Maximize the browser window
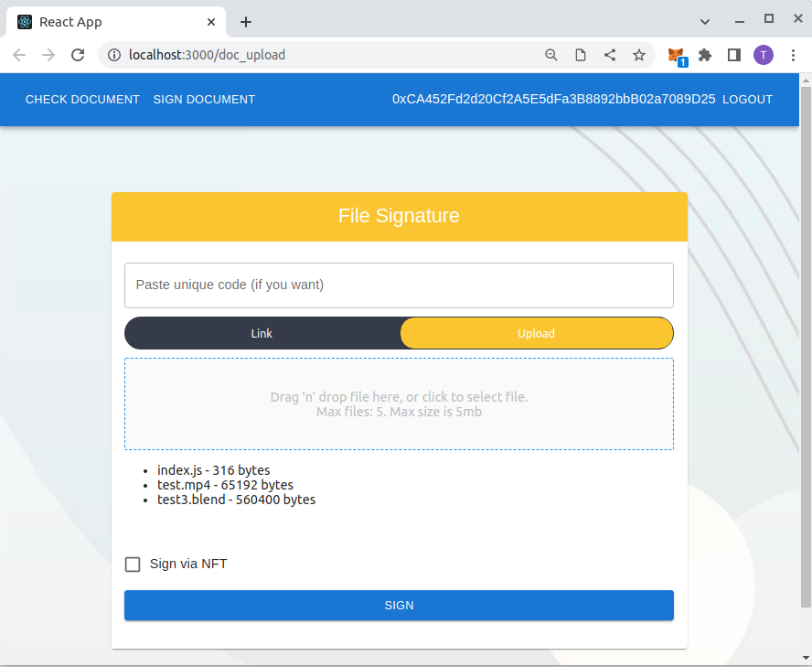 pos(769,18)
